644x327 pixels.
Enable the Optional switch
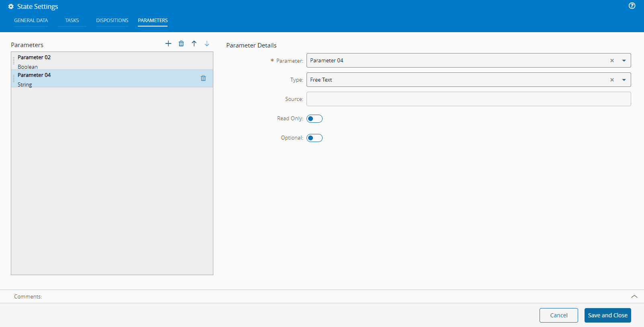tap(315, 138)
